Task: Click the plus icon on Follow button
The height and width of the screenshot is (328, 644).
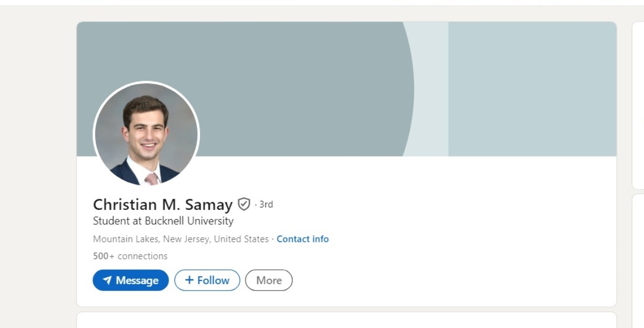Action: (x=189, y=280)
